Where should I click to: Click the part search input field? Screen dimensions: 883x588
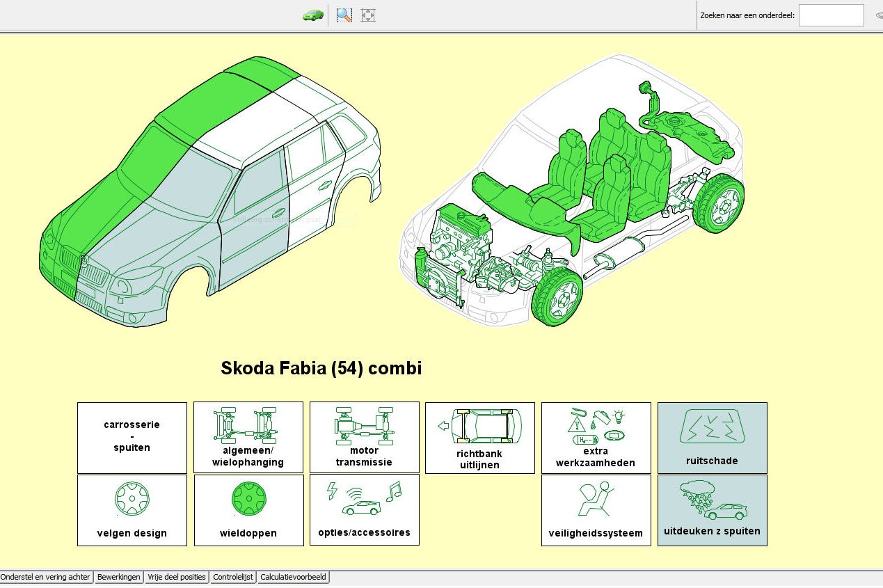(x=831, y=15)
